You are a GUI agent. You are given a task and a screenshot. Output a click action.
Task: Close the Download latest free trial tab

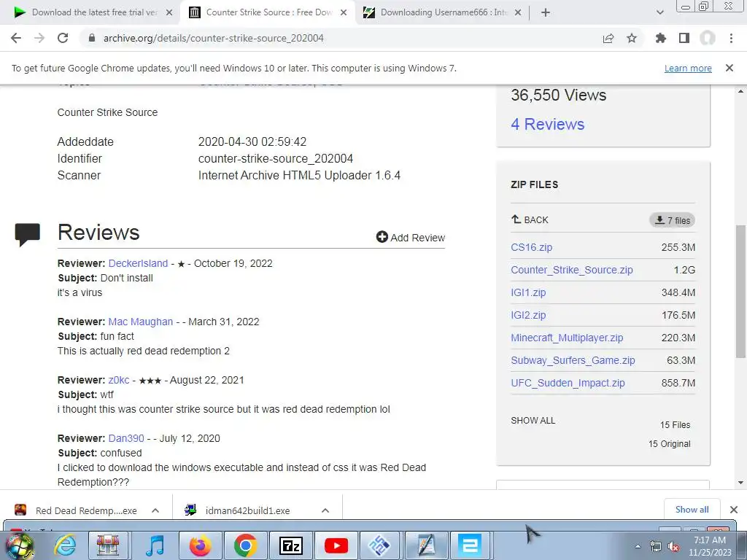point(169,13)
